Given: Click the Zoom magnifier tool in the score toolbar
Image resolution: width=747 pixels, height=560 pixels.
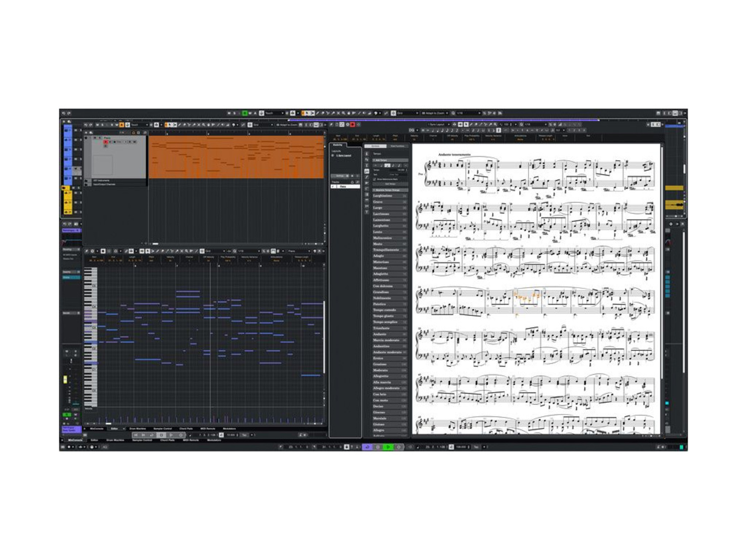Looking at the screenshot, I should pos(496,124).
